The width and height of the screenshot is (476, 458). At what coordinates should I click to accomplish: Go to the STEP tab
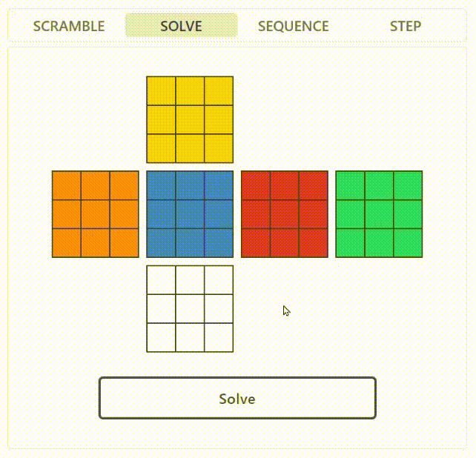pyautogui.click(x=406, y=26)
